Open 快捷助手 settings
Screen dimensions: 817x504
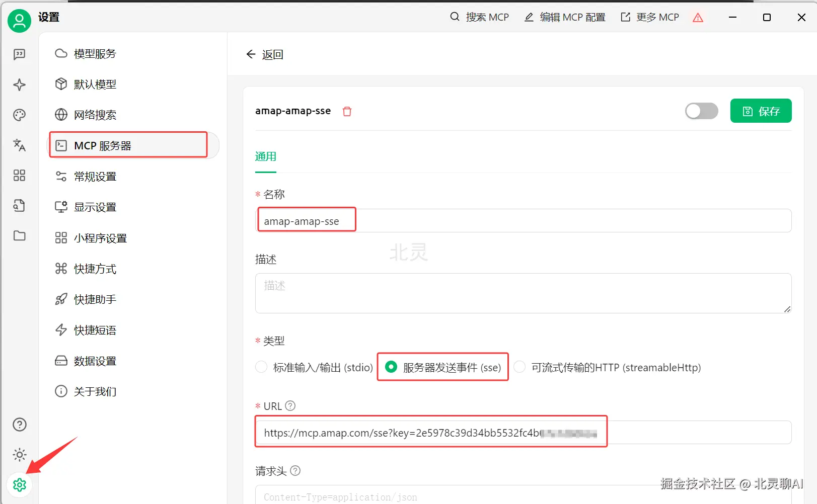(134, 299)
